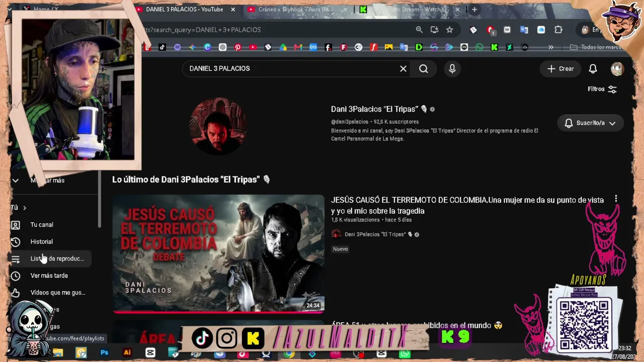Screen dimensions: 644x362
Task: Close the DANIEL 3 PALACIOS YouTube tab
Action: click(x=233, y=10)
